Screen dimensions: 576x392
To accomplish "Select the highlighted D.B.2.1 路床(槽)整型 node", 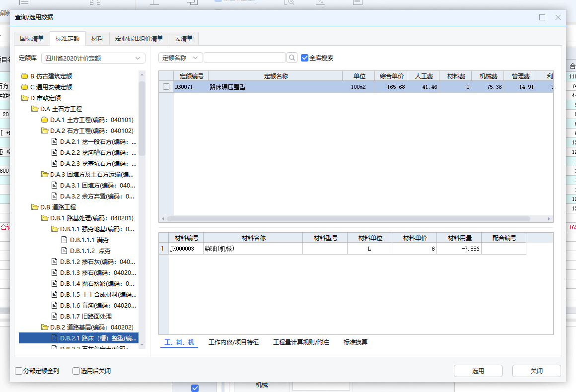I will pyautogui.click(x=78, y=338).
